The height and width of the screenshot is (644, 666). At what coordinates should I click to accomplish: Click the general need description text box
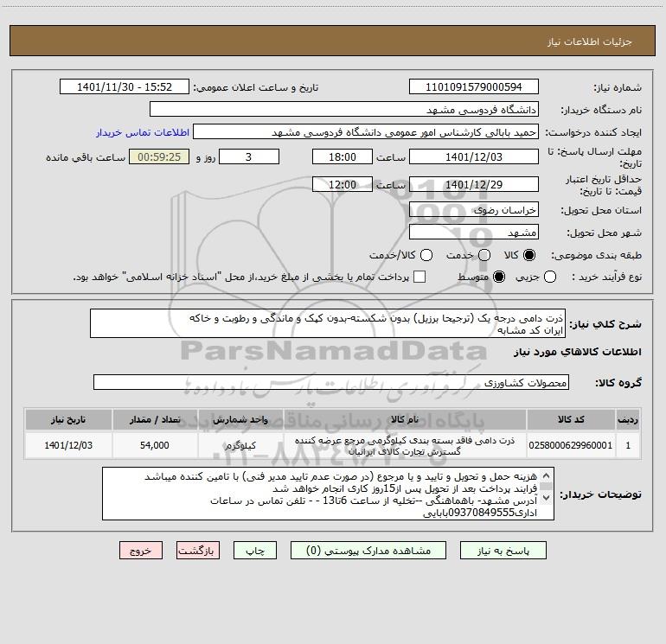(x=328, y=324)
